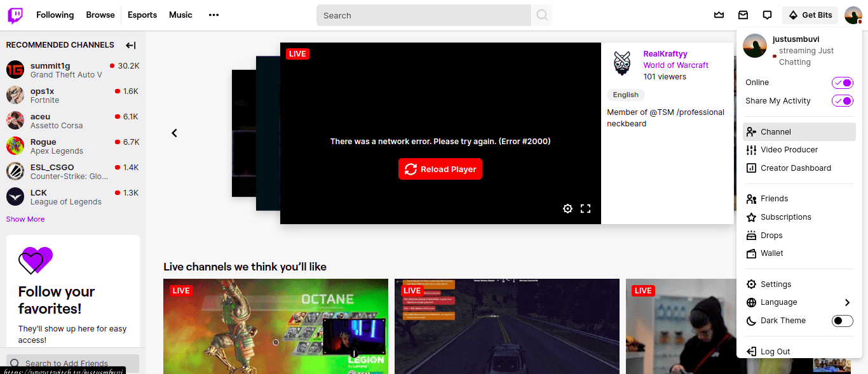This screenshot has width=868, height=374.
Task: Select Video Producer menu entry
Action: [799, 150]
